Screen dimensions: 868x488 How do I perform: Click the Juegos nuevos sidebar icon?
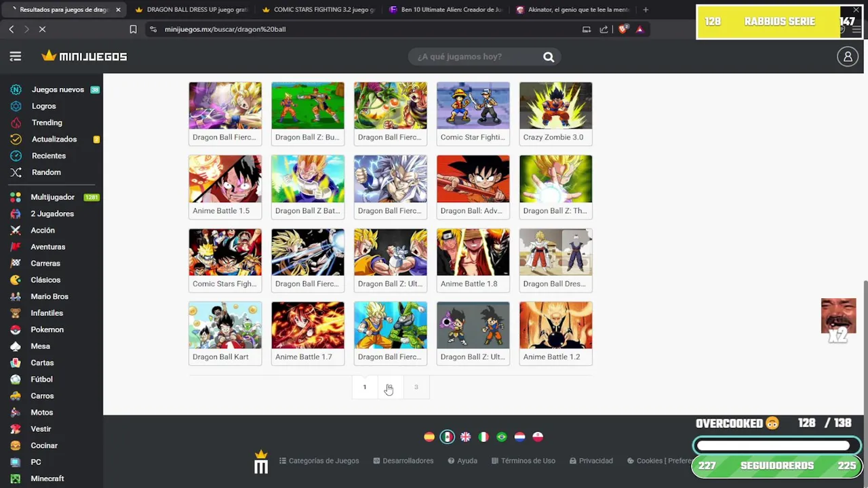click(x=16, y=89)
